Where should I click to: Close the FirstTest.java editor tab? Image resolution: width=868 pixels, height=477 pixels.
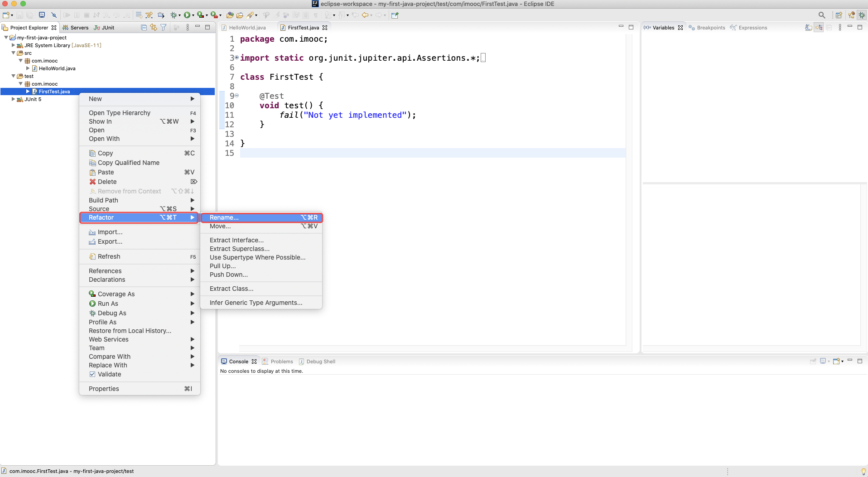325,28
